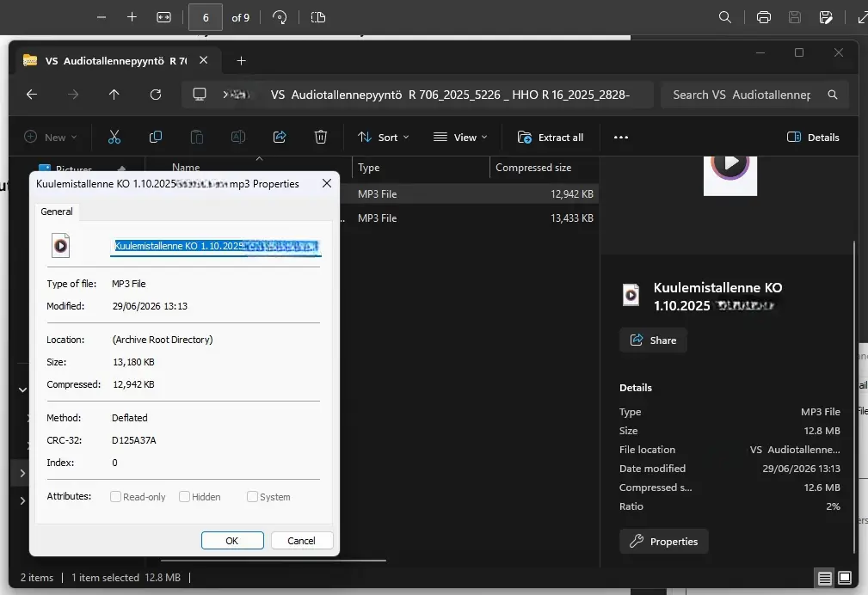Click the This PC monitor icon in address bar
Image resolution: width=868 pixels, height=595 pixels.
pyautogui.click(x=200, y=95)
